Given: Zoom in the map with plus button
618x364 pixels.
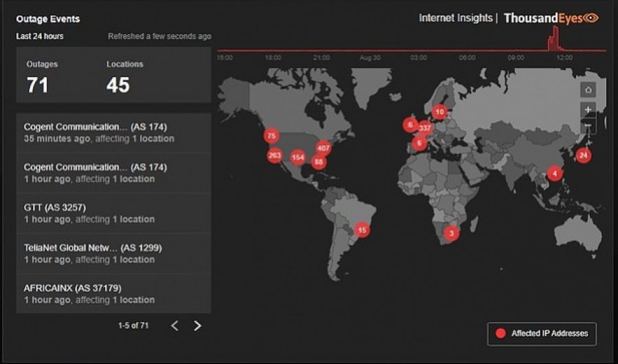Looking at the screenshot, I should pyautogui.click(x=588, y=110).
